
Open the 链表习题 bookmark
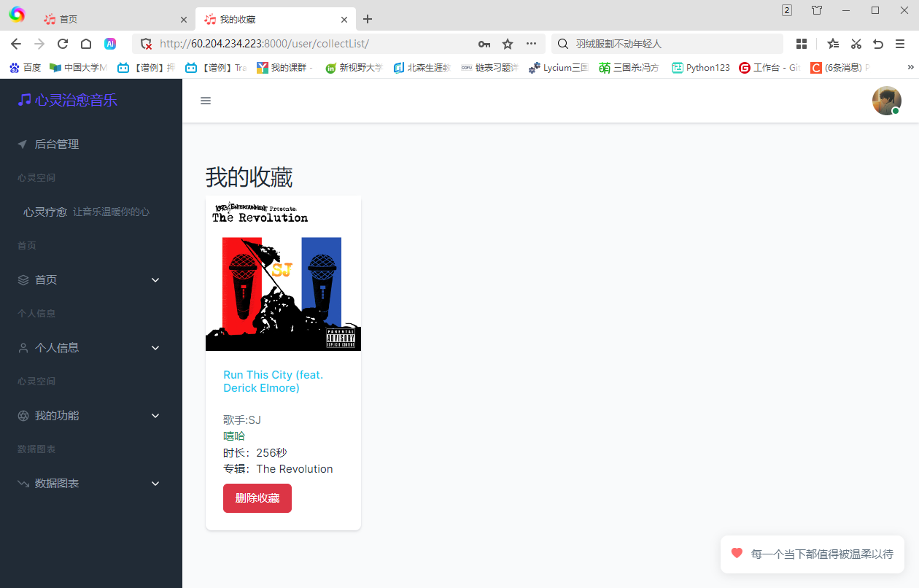pos(490,68)
